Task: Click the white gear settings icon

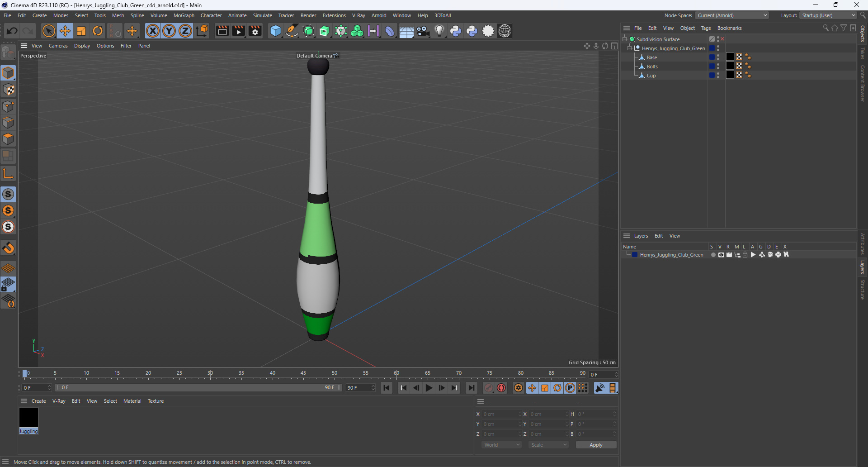Action: point(488,31)
